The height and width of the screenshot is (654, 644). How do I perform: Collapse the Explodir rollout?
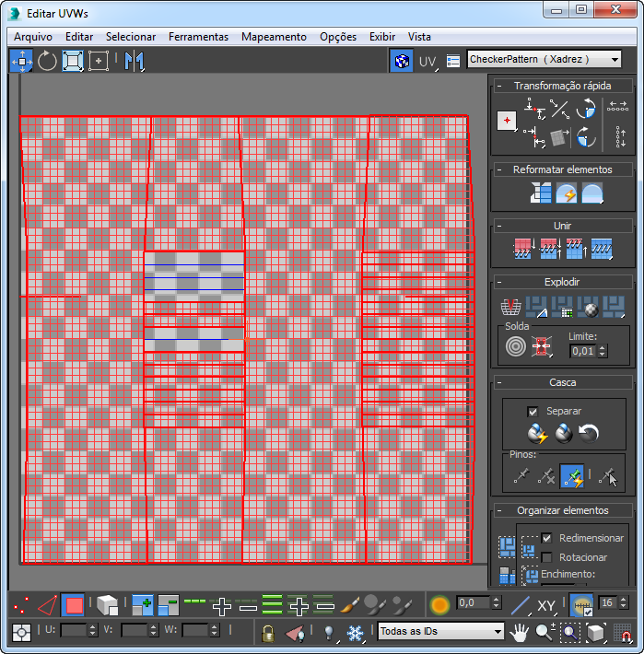[x=499, y=283]
